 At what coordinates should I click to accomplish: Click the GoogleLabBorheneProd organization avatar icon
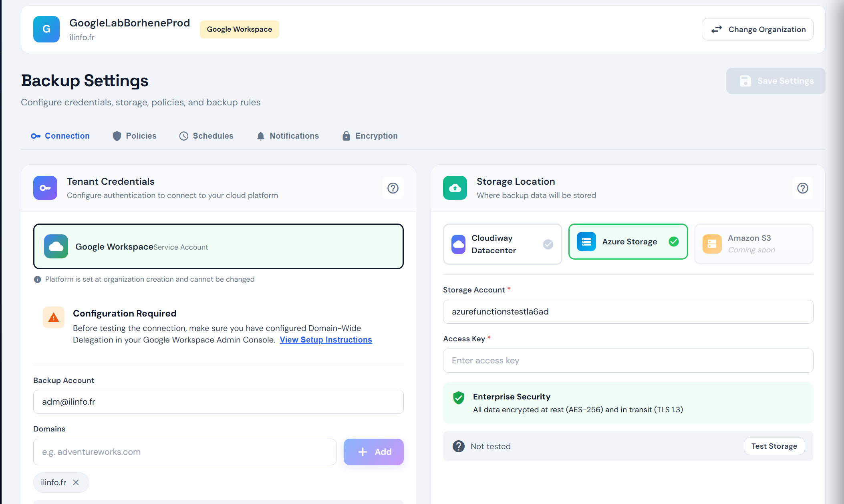(x=46, y=29)
